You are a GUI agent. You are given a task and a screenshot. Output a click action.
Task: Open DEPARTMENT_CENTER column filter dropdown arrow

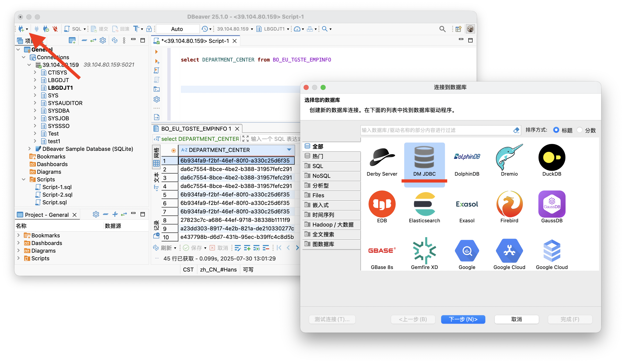tap(289, 150)
